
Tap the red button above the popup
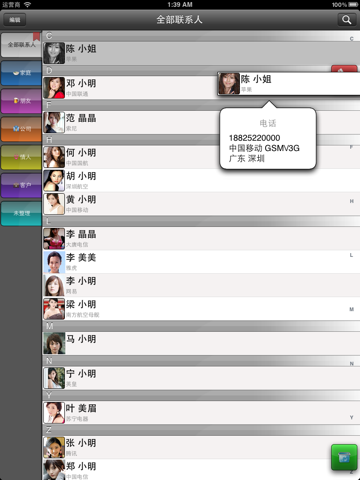pos(344,69)
